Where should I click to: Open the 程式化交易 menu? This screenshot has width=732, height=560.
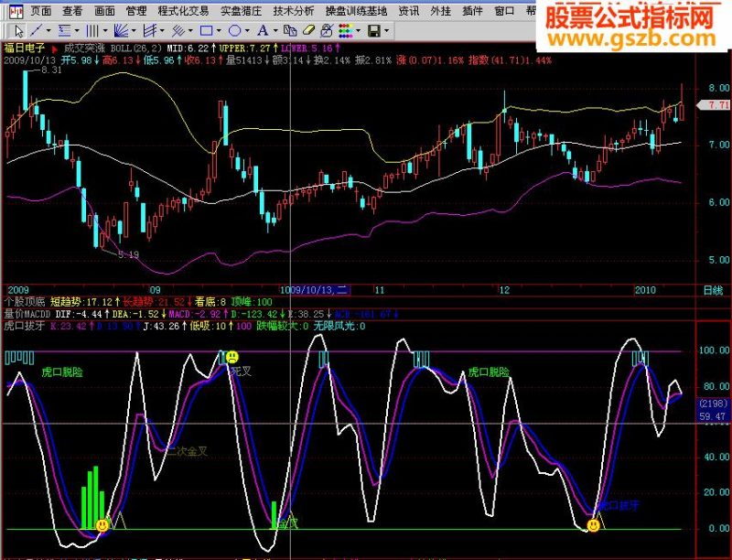pos(183,10)
